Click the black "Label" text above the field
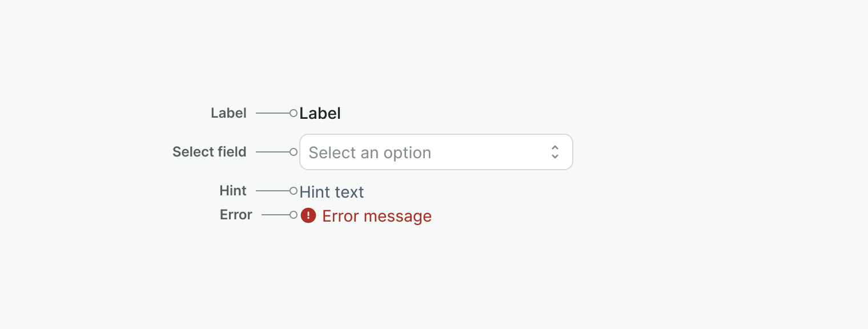Image resolution: width=868 pixels, height=329 pixels. (320, 114)
